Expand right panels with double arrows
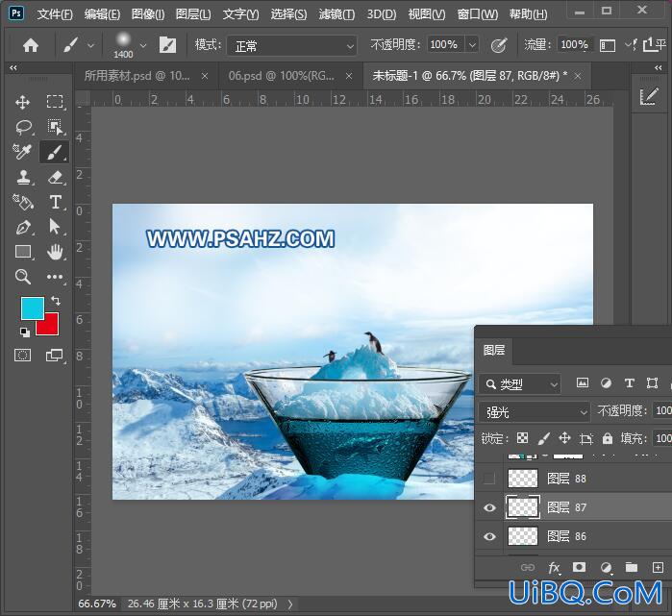672x616 pixels. (x=659, y=67)
